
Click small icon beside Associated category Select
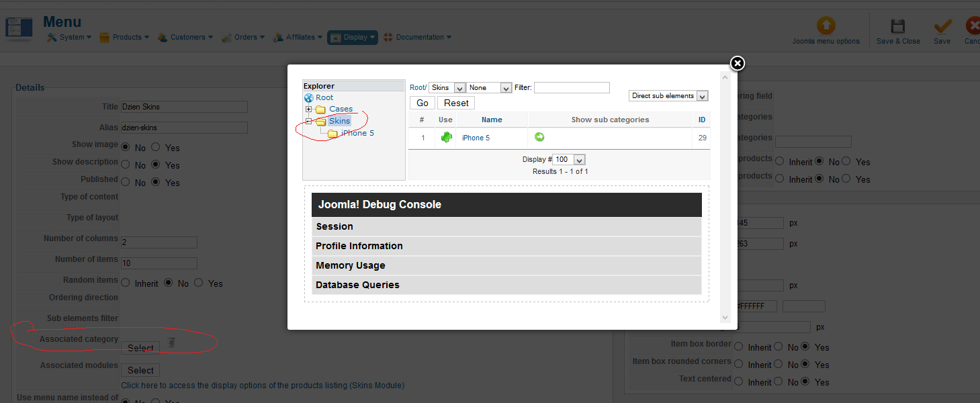[171, 343]
